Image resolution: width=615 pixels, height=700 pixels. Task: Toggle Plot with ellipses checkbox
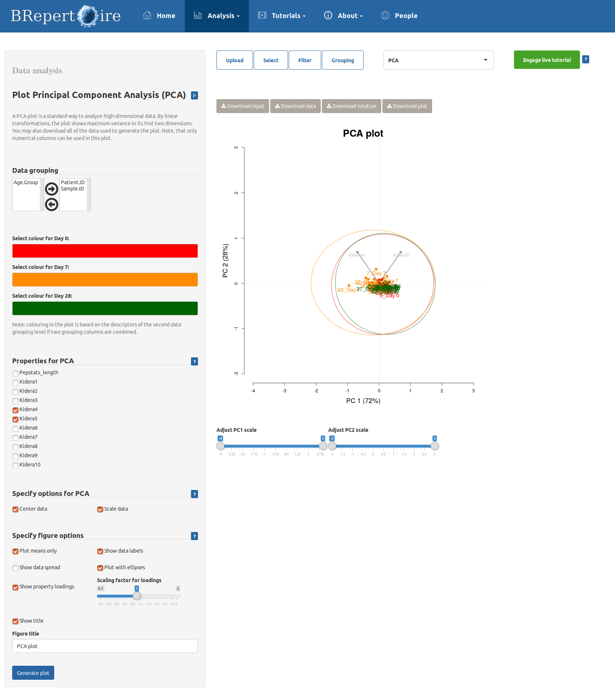coord(100,568)
